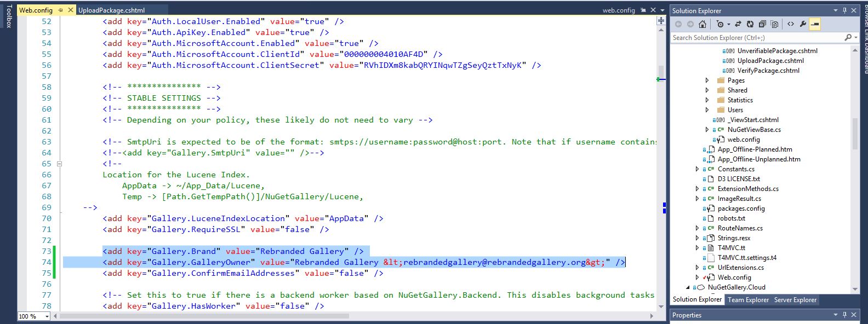Toggle the highlighted Preview Selected Items button
The width and height of the screenshot is (868, 324).
tap(815, 24)
